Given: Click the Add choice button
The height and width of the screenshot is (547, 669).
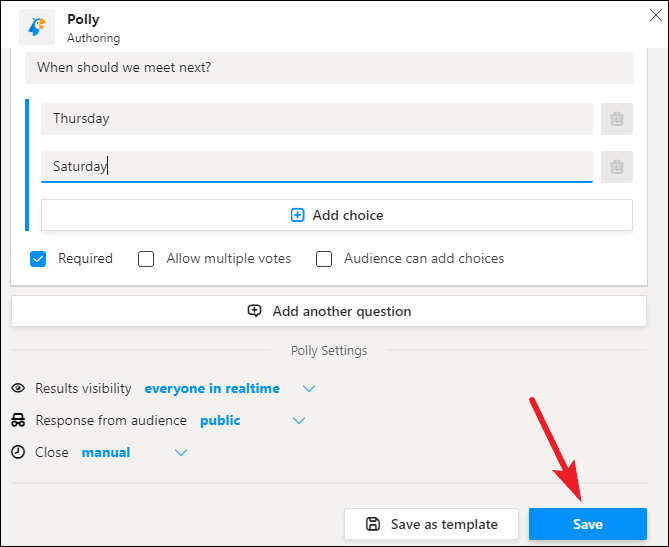Looking at the screenshot, I should (x=337, y=215).
